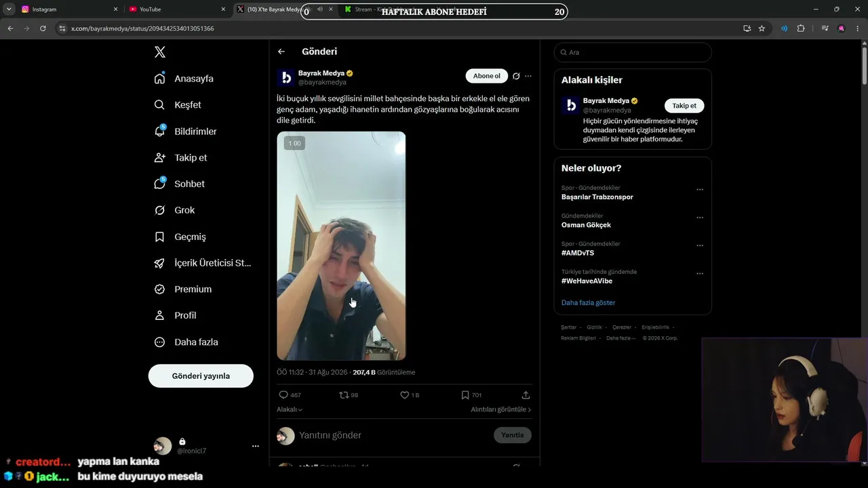The width and height of the screenshot is (868, 488).
Task: Click browser back arrow
Action: point(10,28)
